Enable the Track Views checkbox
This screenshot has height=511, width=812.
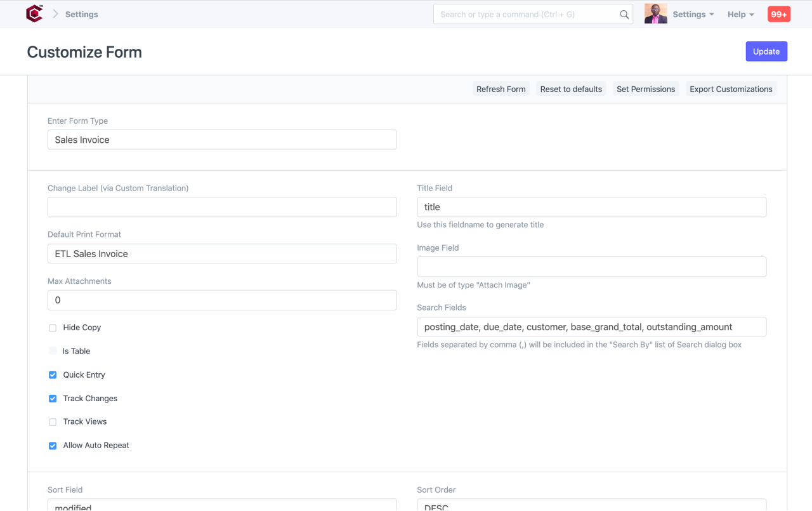coord(52,421)
